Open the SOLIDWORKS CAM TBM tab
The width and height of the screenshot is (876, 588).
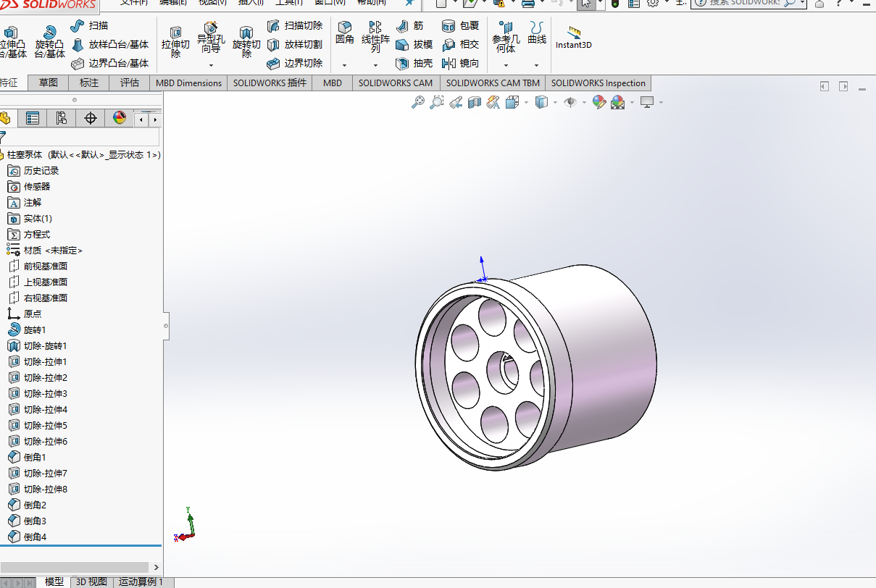(493, 83)
